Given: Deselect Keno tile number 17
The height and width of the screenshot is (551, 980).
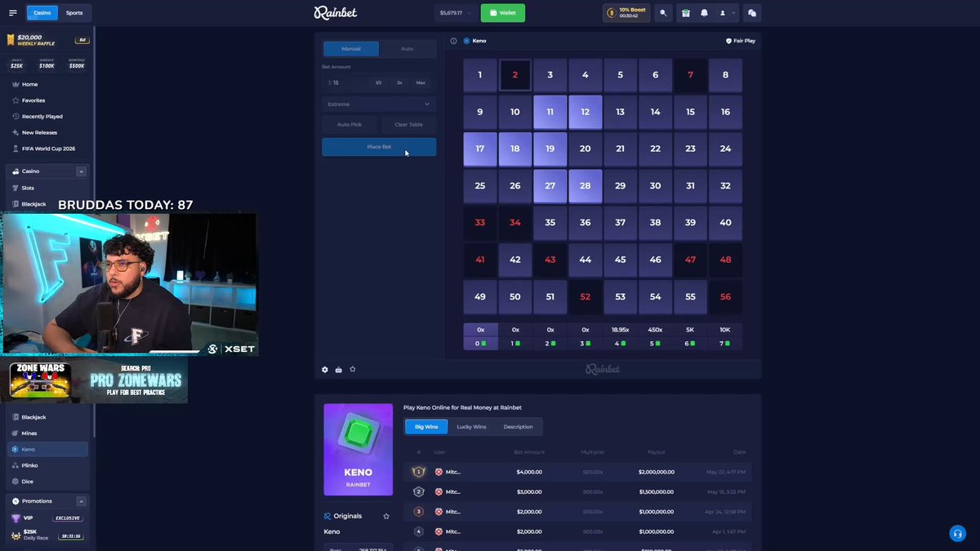Looking at the screenshot, I should (480, 149).
